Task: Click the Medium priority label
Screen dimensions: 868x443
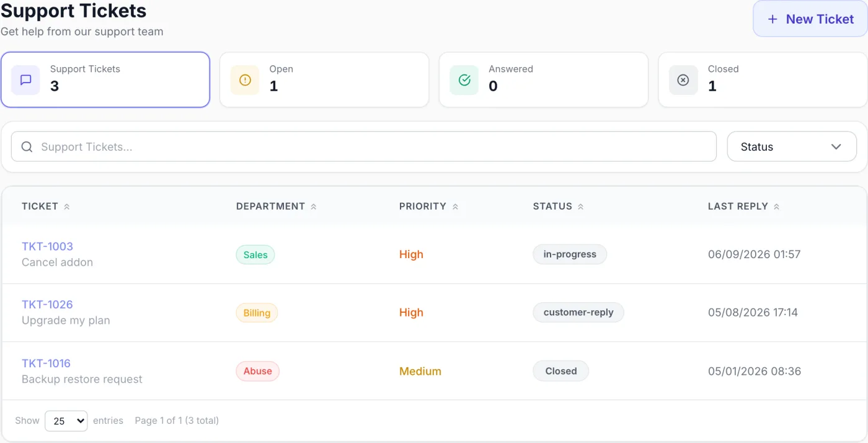Action: (x=420, y=371)
